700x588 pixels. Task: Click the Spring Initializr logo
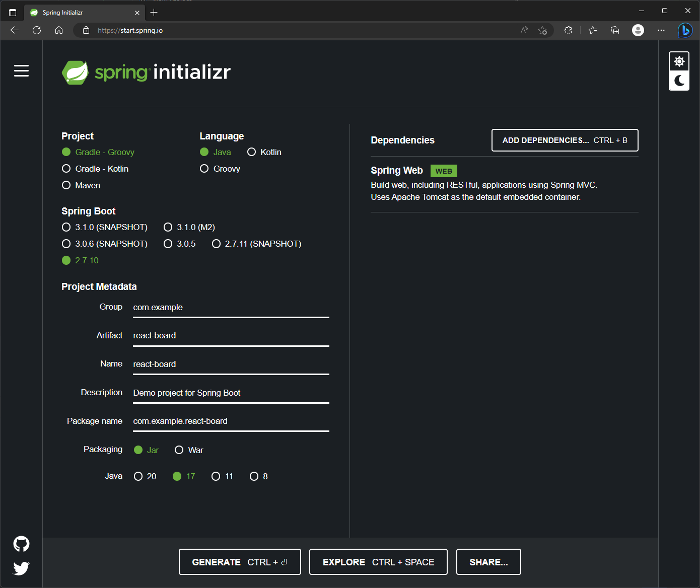[x=146, y=72]
